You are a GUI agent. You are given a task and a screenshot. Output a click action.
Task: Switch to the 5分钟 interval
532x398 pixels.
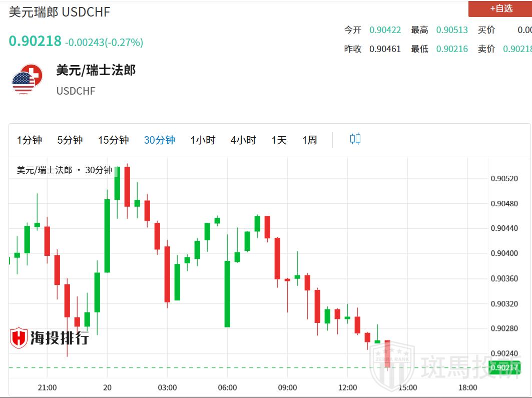tap(70, 140)
